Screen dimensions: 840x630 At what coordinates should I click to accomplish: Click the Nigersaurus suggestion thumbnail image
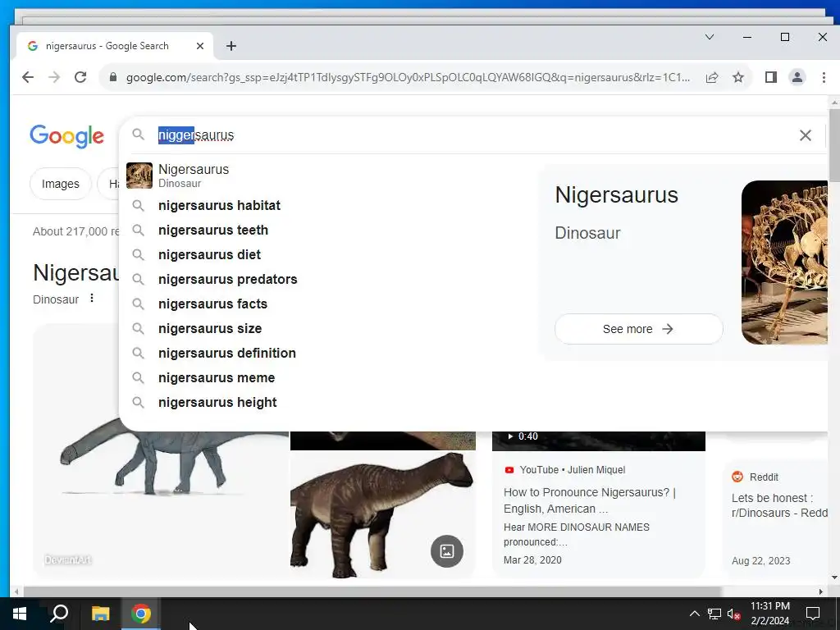click(x=139, y=176)
